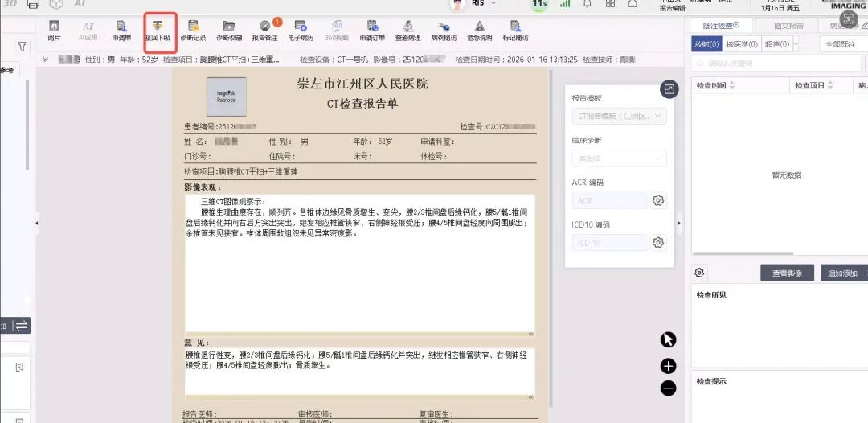Click the 崇左市江州区人民医院 report title
The height and width of the screenshot is (423, 868).
pyautogui.click(x=362, y=84)
